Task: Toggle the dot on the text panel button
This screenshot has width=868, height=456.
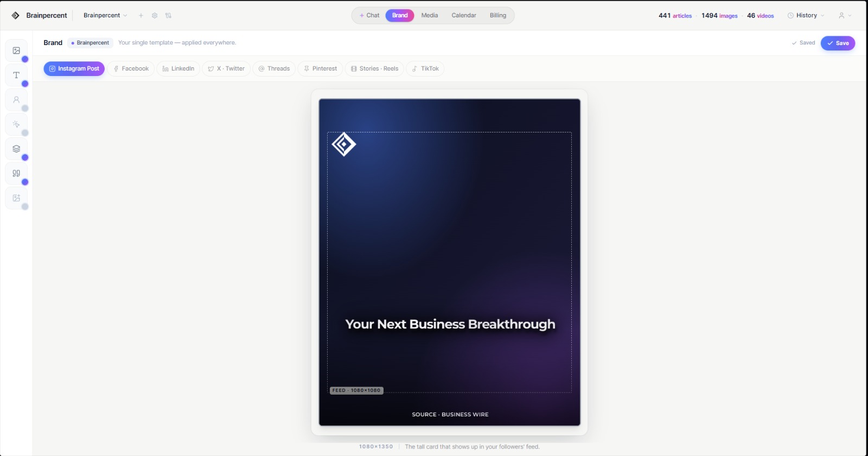Action: click(x=25, y=84)
